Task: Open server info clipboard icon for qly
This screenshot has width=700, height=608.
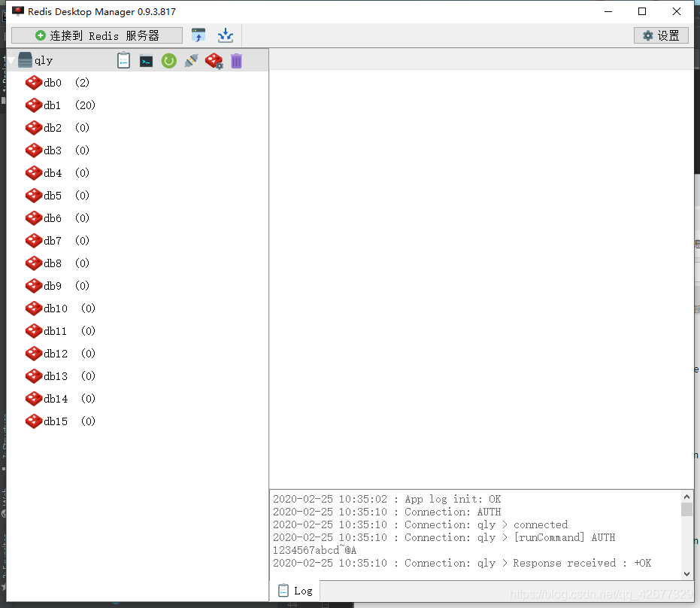Action: click(123, 61)
